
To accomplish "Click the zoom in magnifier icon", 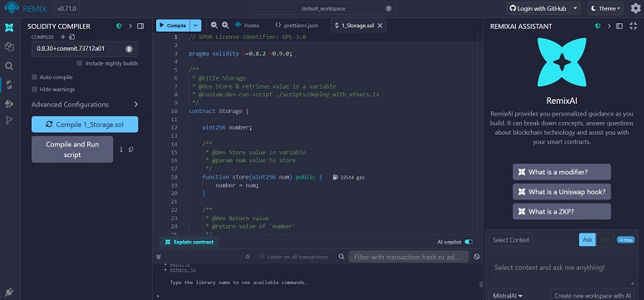I will [225, 25].
